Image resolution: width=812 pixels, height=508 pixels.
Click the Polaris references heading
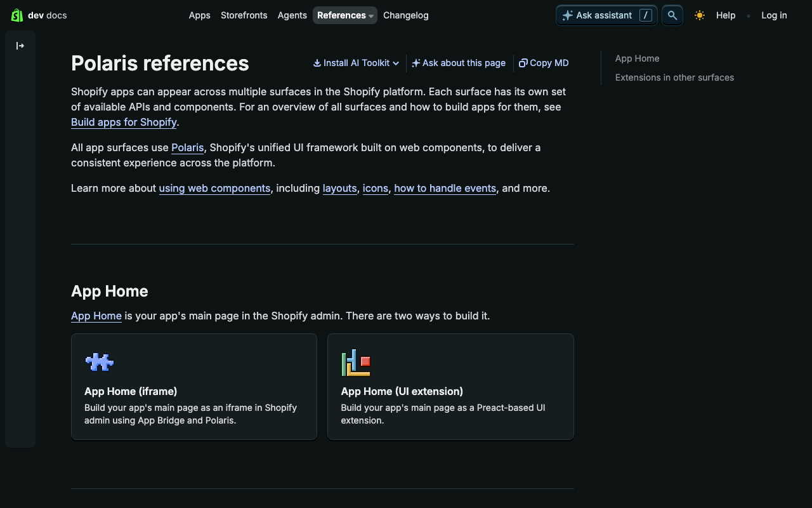[160, 63]
